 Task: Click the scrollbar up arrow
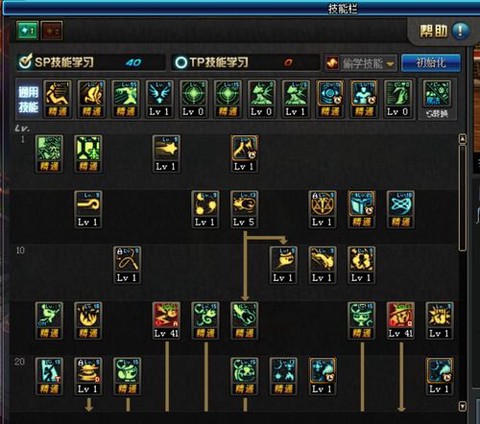click(x=462, y=139)
